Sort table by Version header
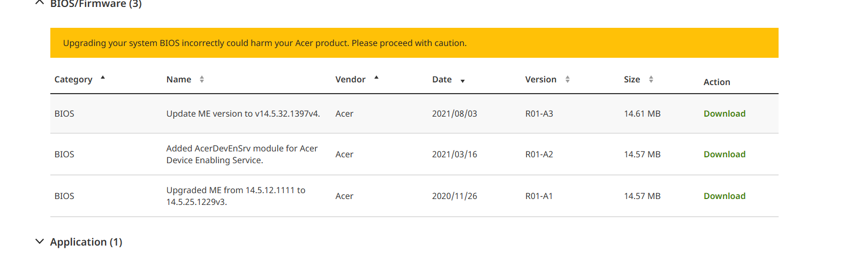The width and height of the screenshot is (868, 275). tap(540, 79)
